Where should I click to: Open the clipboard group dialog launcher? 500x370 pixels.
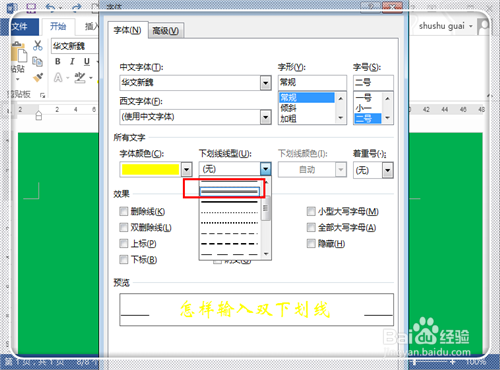tap(43, 95)
